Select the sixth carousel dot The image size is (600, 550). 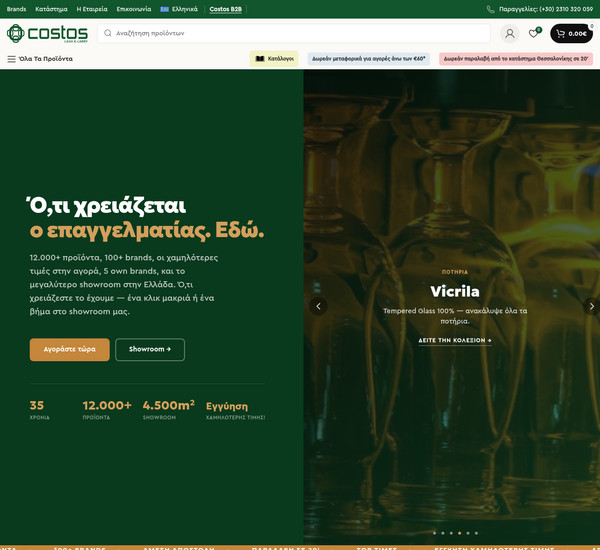click(x=476, y=533)
